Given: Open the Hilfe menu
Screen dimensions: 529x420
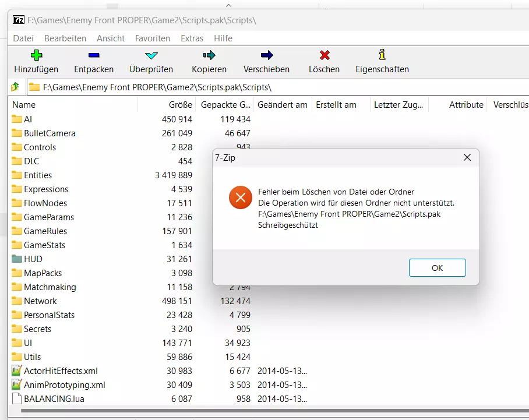Looking at the screenshot, I should pos(223,38).
